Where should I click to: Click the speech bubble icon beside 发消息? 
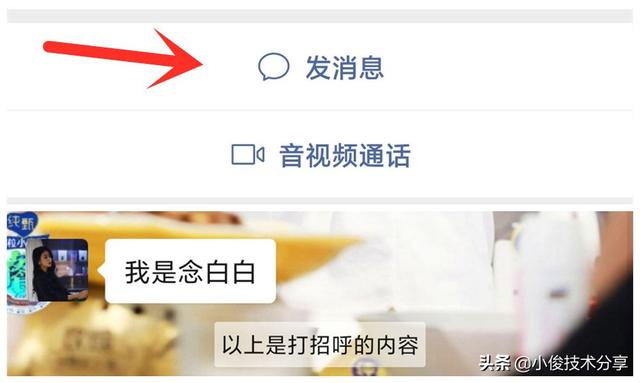tap(274, 67)
